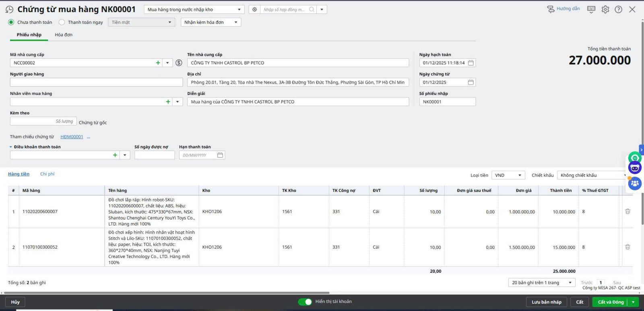Viewport: 644px width, 311px height.
Task: Select Thanh toán ngay radio button
Action: (62, 22)
